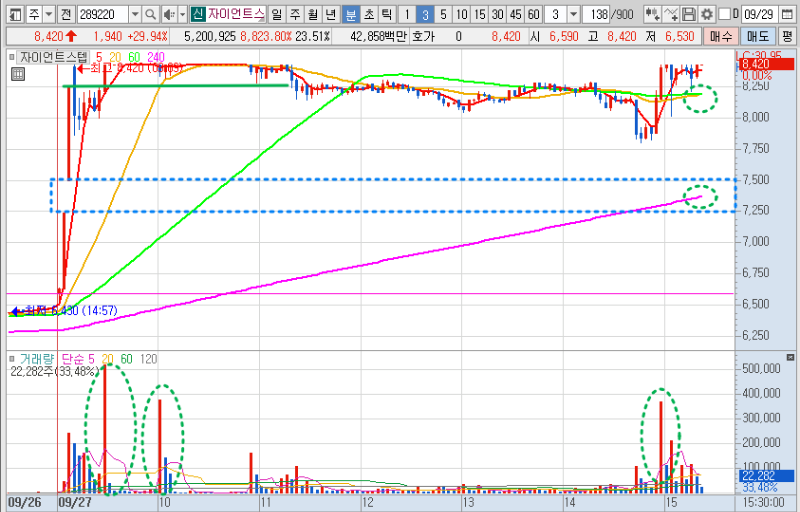Viewport: 800px width, 512px height.
Task: Set interval to 1 minute
Action: (x=407, y=14)
